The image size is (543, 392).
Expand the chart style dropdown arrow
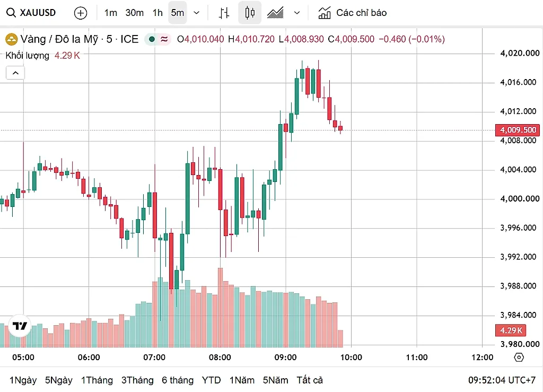[297, 13]
